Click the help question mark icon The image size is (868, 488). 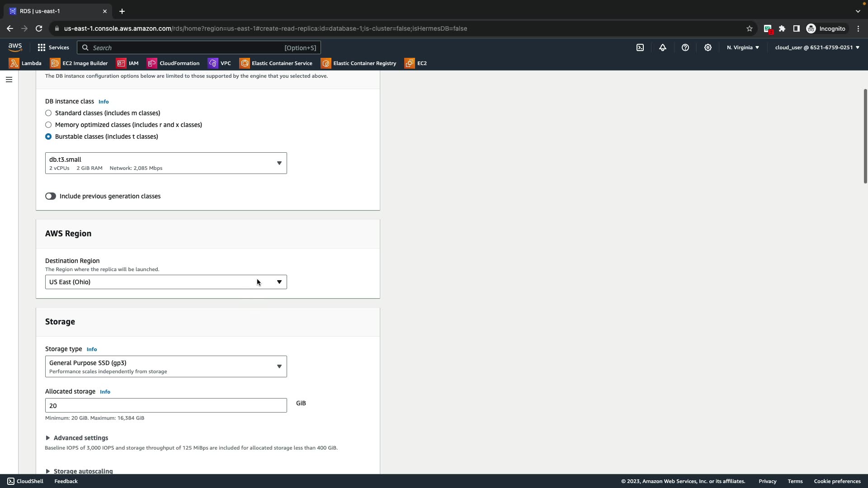[x=685, y=47]
